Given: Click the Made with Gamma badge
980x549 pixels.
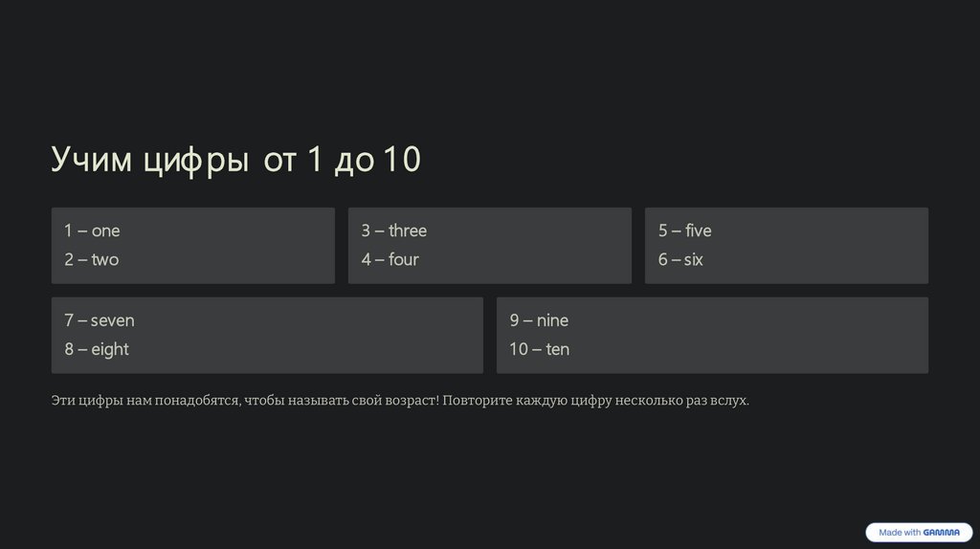Looking at the screenshot, I should [x=918, y=533].
